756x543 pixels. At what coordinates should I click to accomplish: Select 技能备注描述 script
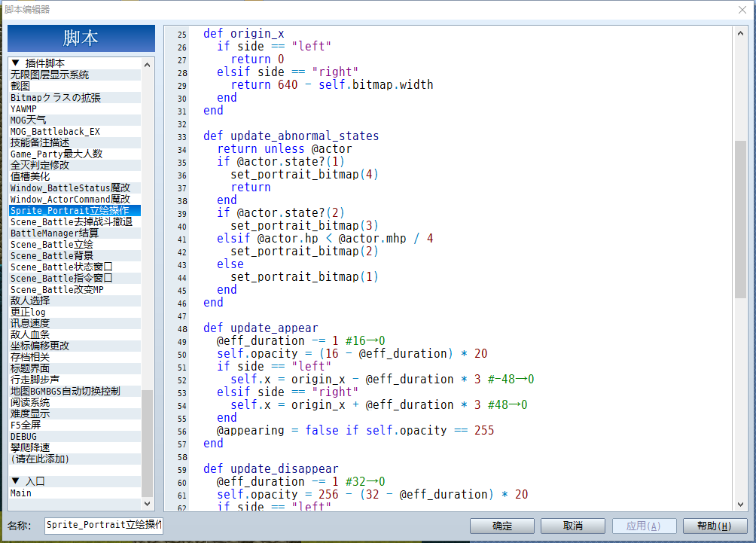[75, 143]
